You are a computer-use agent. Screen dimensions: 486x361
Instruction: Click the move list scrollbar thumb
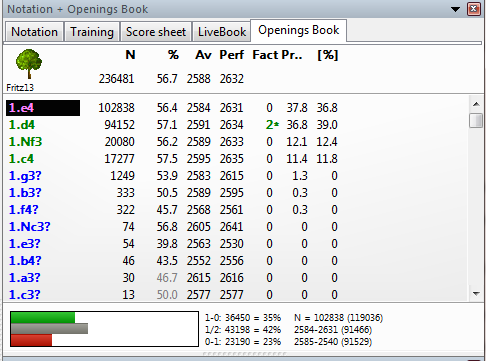coord(476,120)
